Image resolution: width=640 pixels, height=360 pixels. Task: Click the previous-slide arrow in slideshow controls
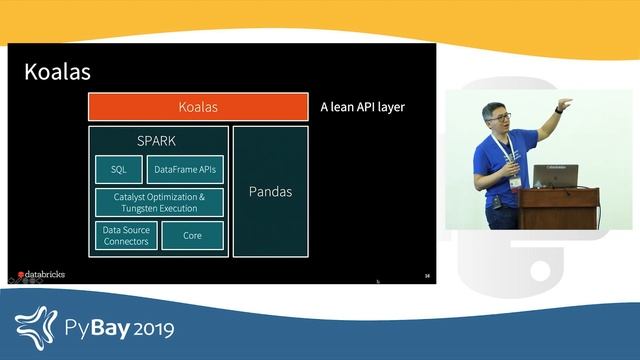[x=12, y=280]
